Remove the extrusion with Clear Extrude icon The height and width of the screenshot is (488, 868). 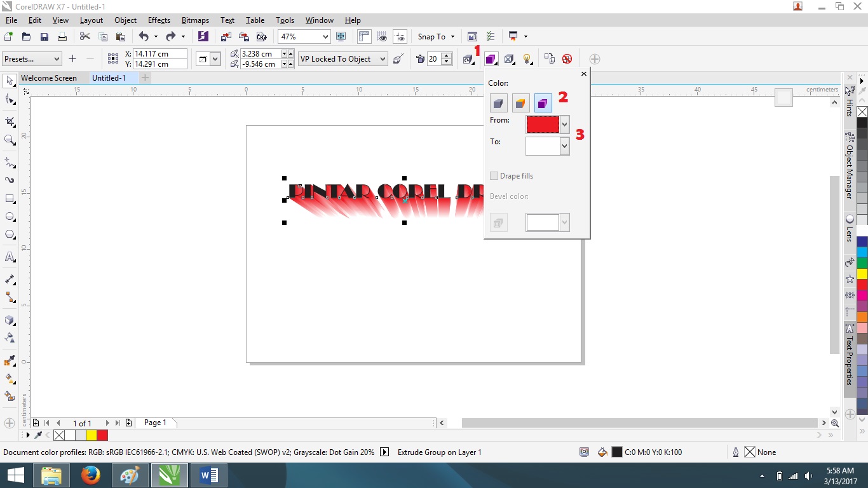tap(566, 58)
